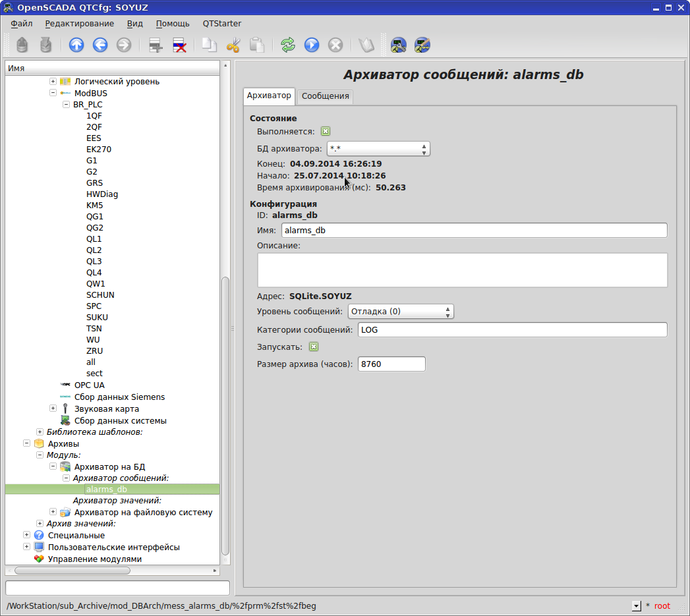Click the Имя column header
The width and height of the screenshot is (690, 616).
point(112,69)
